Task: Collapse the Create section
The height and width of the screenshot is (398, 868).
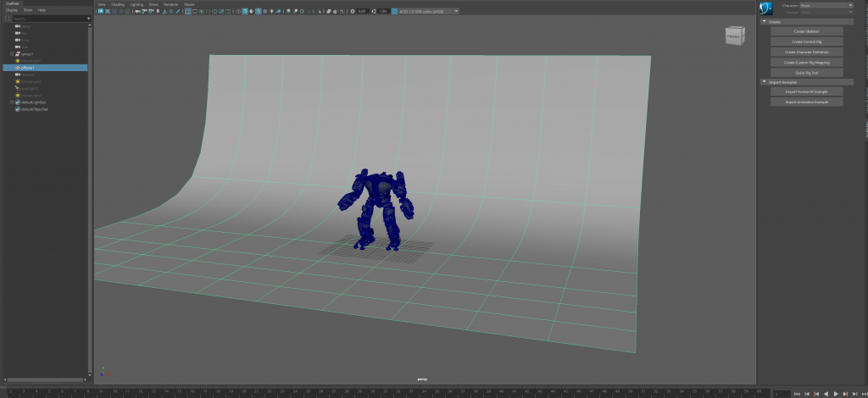Action: pos(764,21)
